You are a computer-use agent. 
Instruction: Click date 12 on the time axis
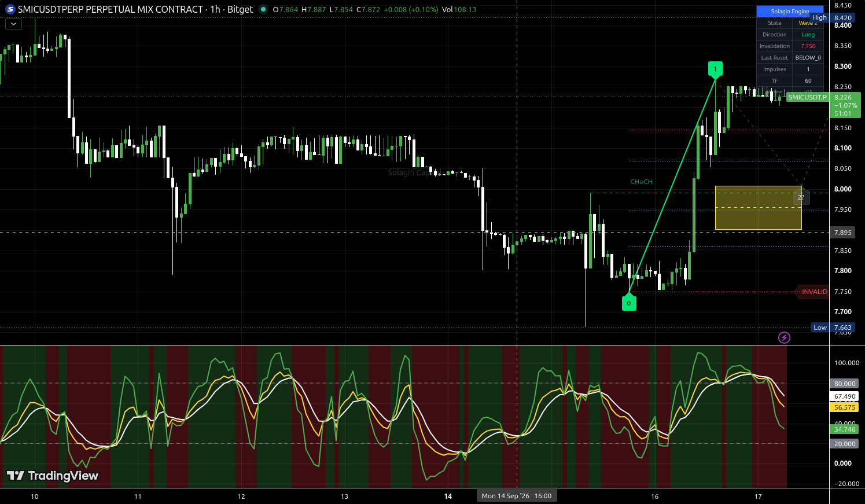(241, 496)
